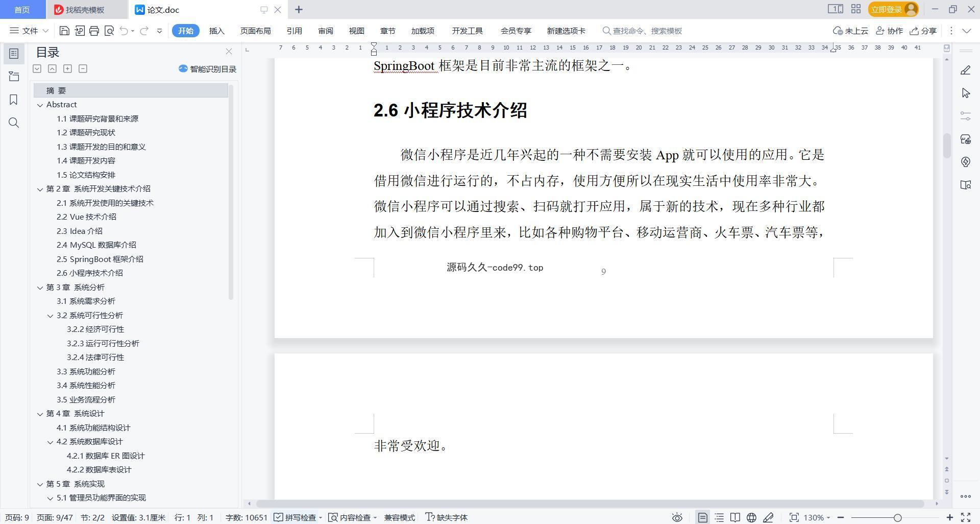
Task: Toggle the writing mode pen icon in status bar
Action: [768, 517]
